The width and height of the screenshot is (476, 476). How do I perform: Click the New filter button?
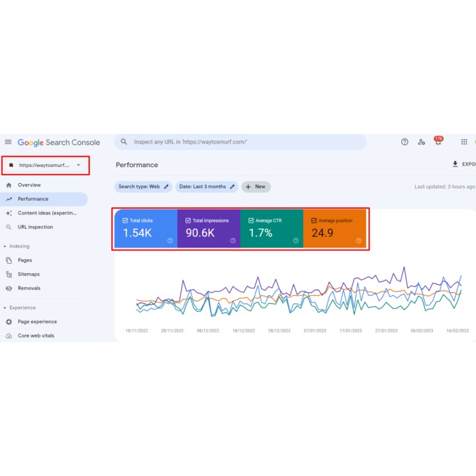[256, 187]
